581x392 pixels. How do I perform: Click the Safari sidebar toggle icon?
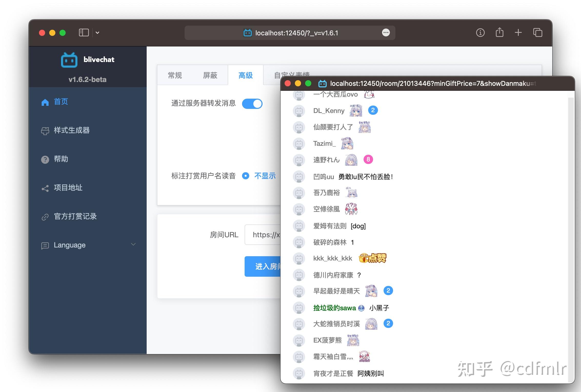(x=84, y=33)
